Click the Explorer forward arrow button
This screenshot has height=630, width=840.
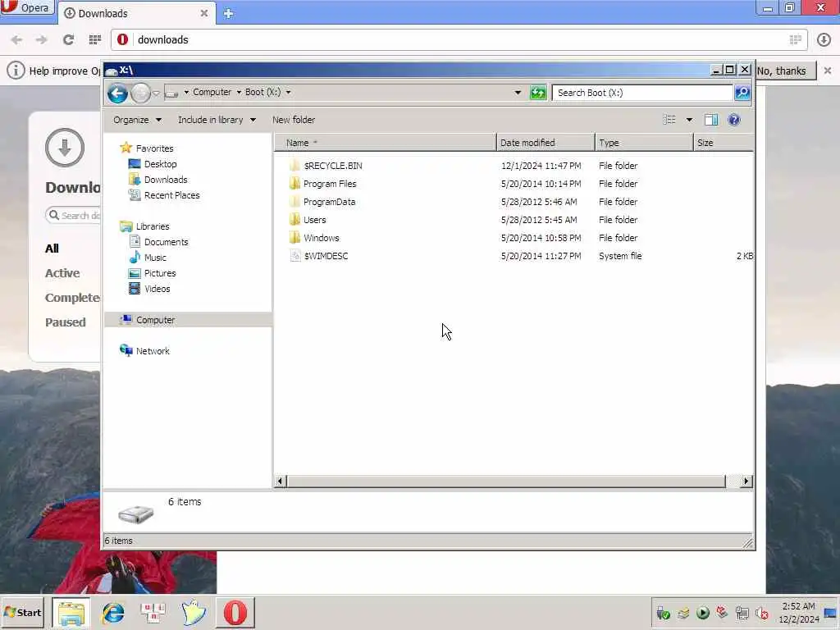(141, 94)
